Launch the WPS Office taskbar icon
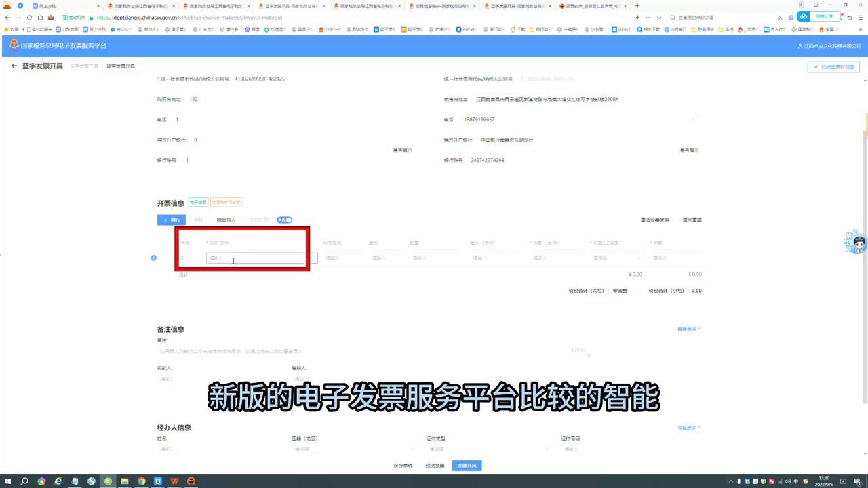The height and width of the screenshot is (488, 868). (174, 481)
